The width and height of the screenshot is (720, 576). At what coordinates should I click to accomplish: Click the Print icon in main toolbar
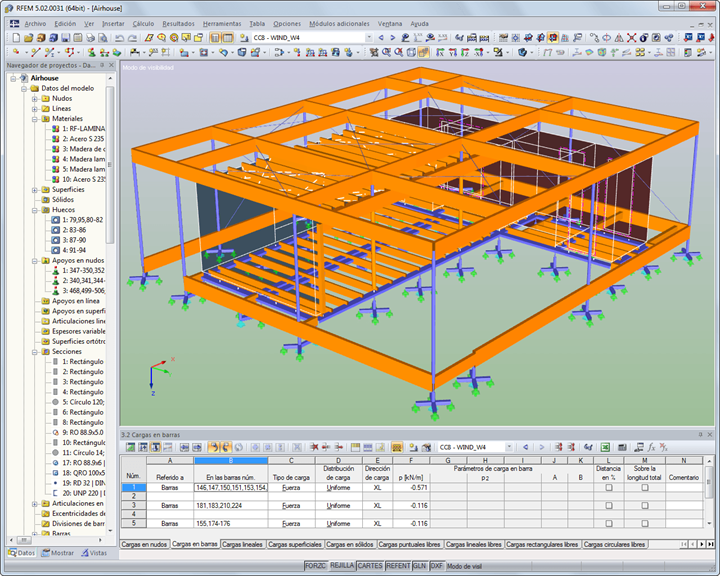[90, 38]
